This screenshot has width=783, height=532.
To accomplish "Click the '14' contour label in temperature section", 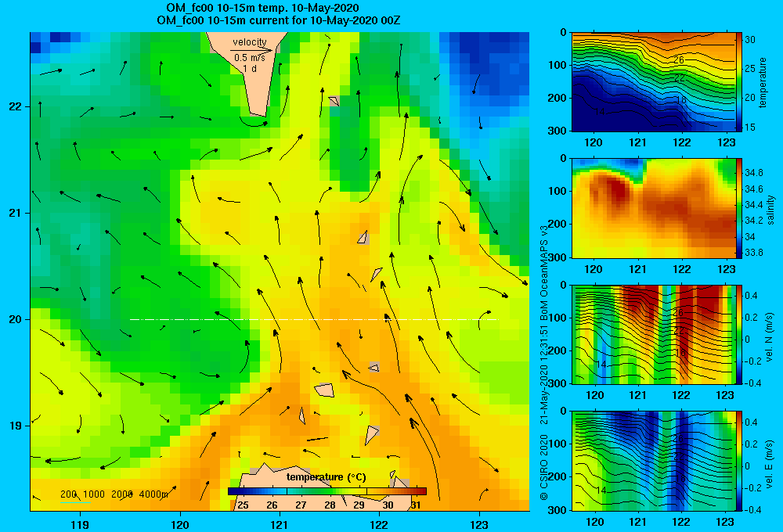I will pos(600,113).
